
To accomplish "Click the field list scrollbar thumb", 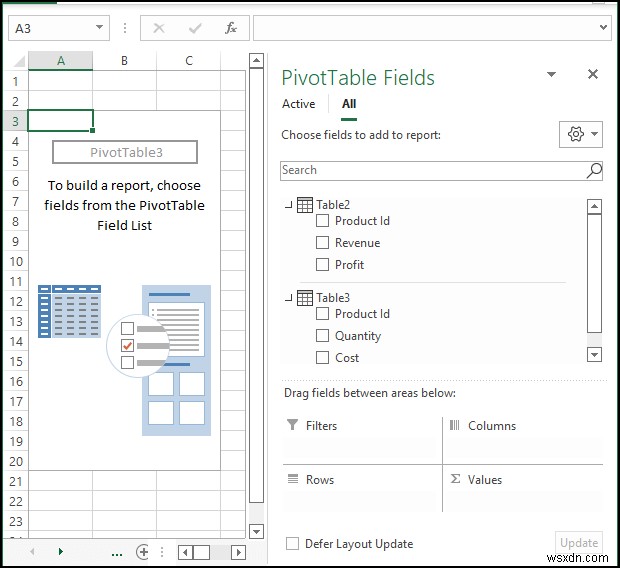I will [x=594, y=273].
